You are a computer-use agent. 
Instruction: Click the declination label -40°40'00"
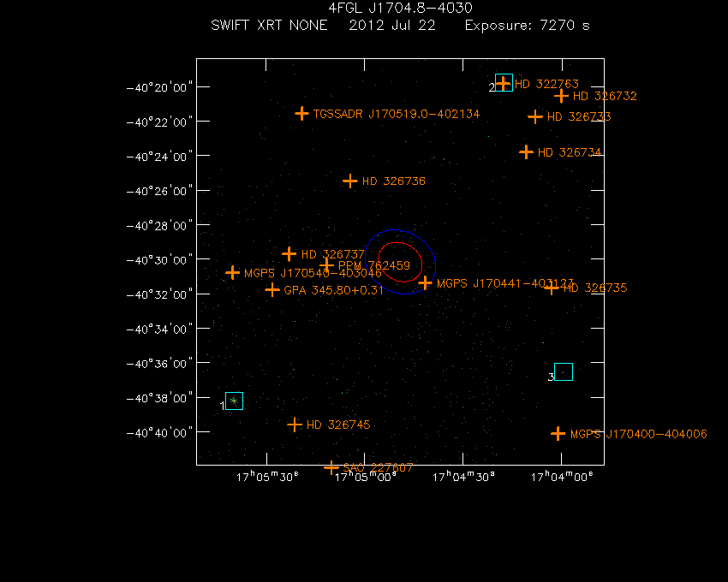pos(159,432)
